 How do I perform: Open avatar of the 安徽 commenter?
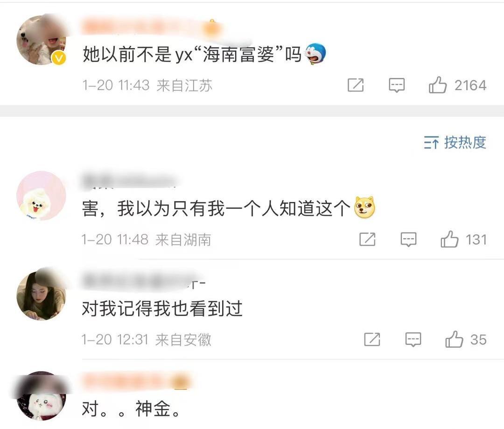click(x=41, y=295)
